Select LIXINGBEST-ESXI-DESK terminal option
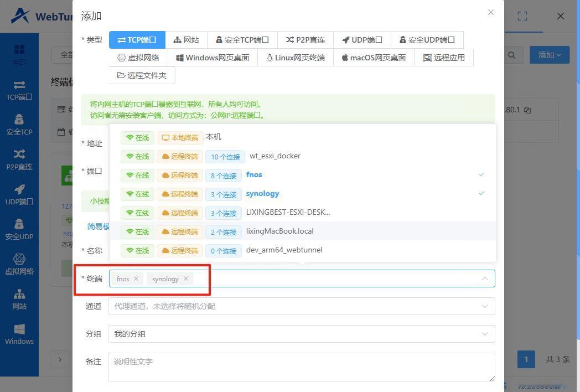 [303, 213]
